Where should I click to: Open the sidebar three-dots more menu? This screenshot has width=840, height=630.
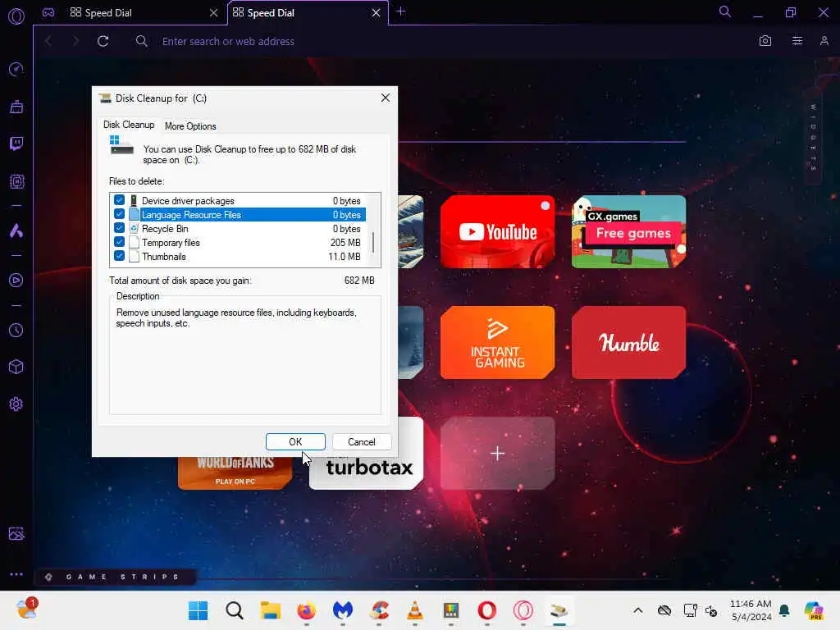[16, 573]
